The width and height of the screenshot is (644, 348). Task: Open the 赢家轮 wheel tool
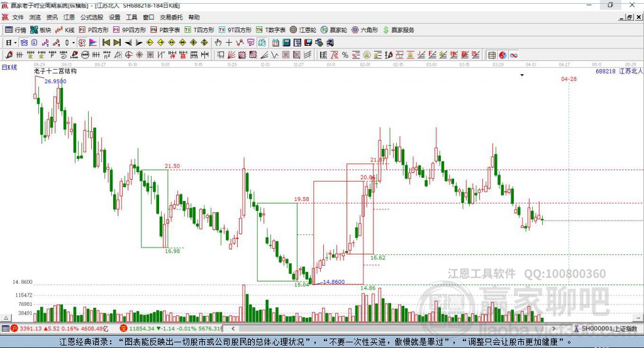(334, 30)
